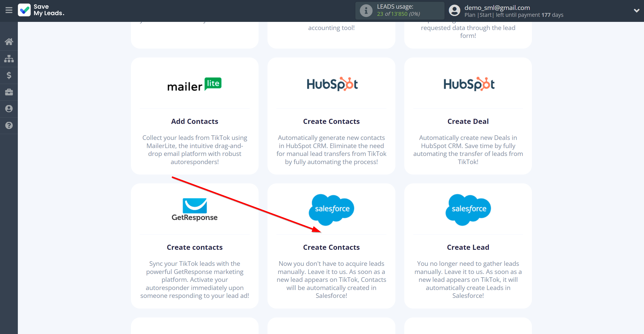Viewport: 644px width, 334px height.
Task: Click Salesforce Create Lead description text
Action: tap(468, 280)
